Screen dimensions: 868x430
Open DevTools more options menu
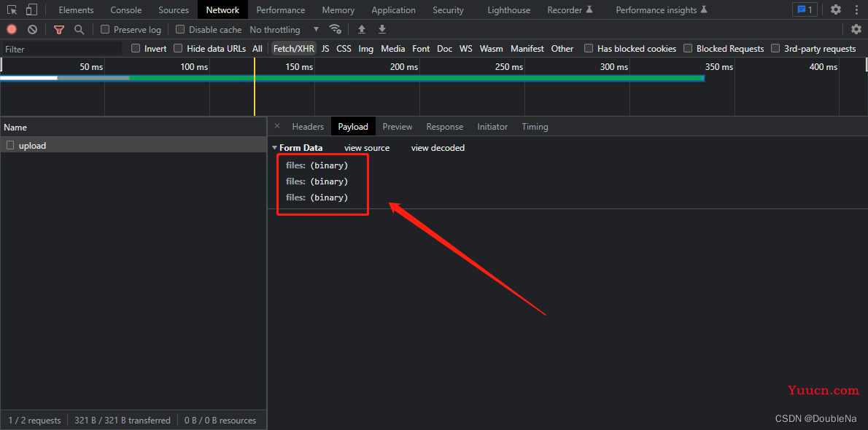point(856,9)
